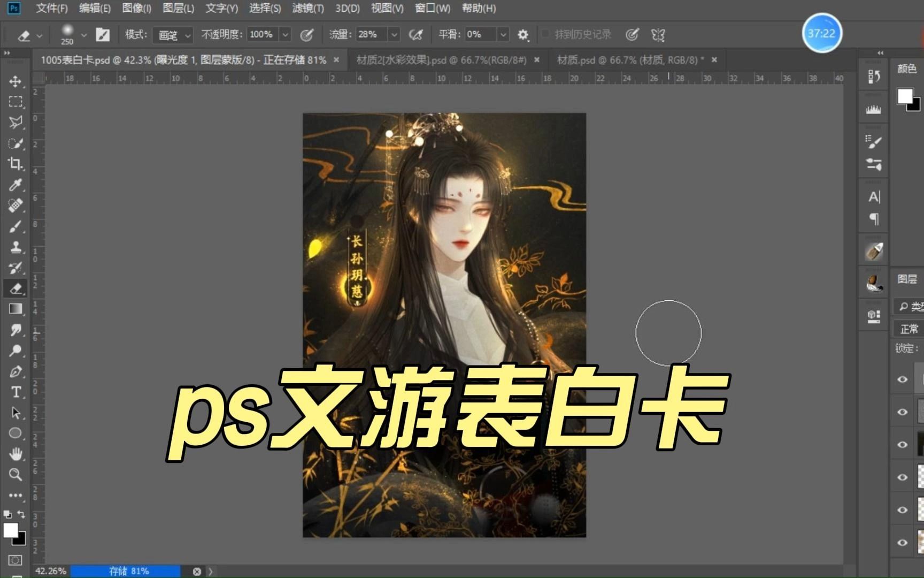Toggle symmetry paint butterfly options

(658, 35)
